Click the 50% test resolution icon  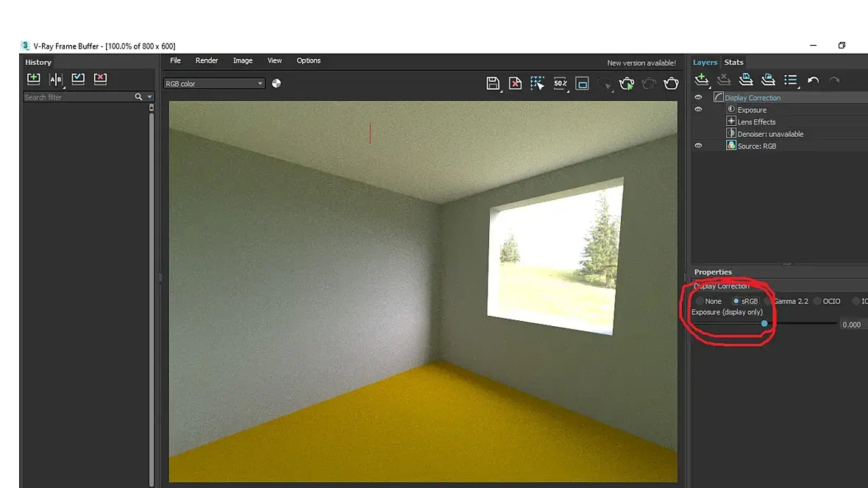(x=561, y=84)
